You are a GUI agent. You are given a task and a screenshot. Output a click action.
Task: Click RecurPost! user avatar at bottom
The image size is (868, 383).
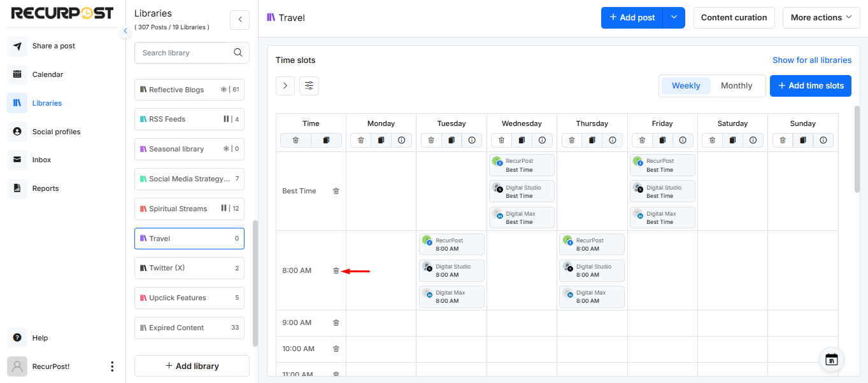pos(17,366)
